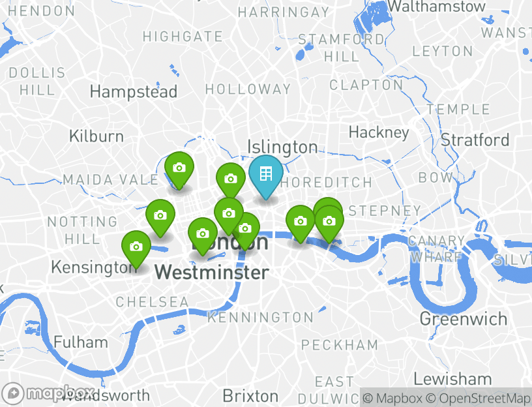Click the Hampstead place label
Viewport: 532px width, 407px height.
(x=134, y=92)
